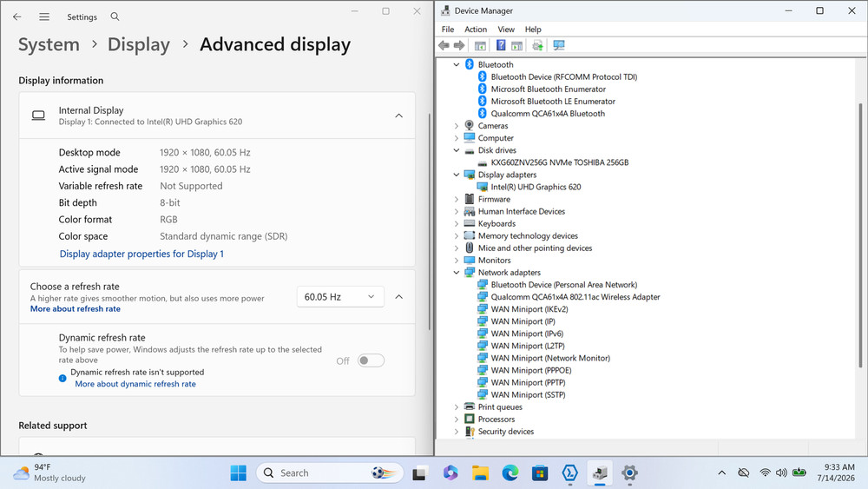The width and height of the screenshot is (868, 489).
Task: Collapse the Display adapters tree node
Action: click(x=457, y=175)
